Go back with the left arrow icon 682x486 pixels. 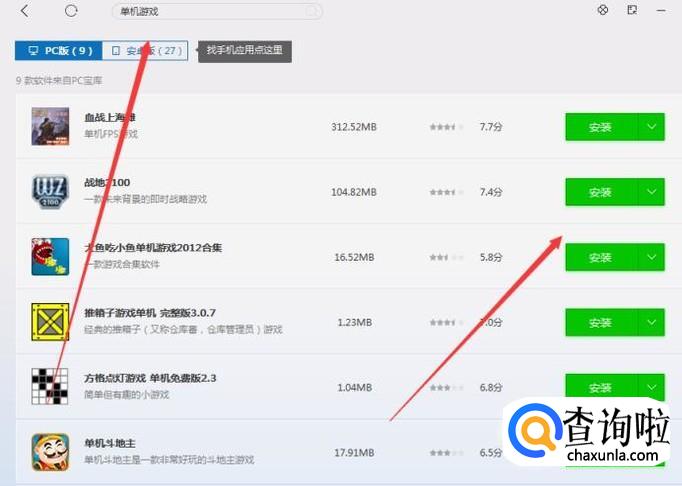tap(25, 11)
